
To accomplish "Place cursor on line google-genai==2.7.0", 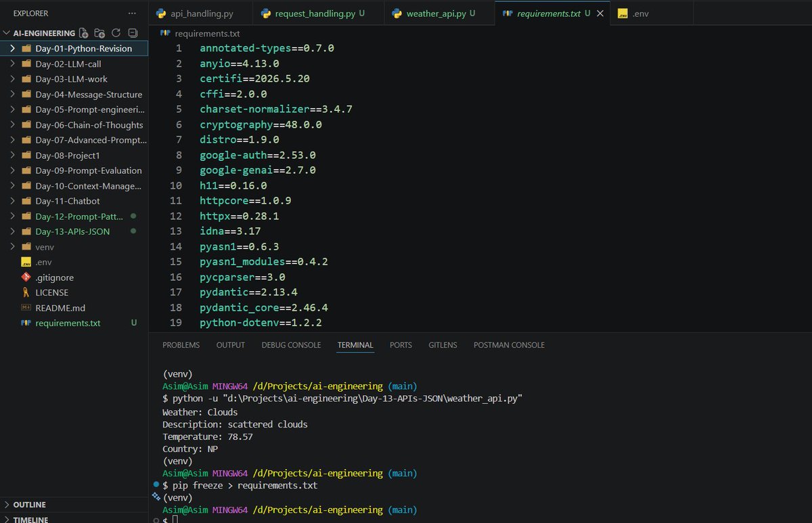I will (258, 170).
